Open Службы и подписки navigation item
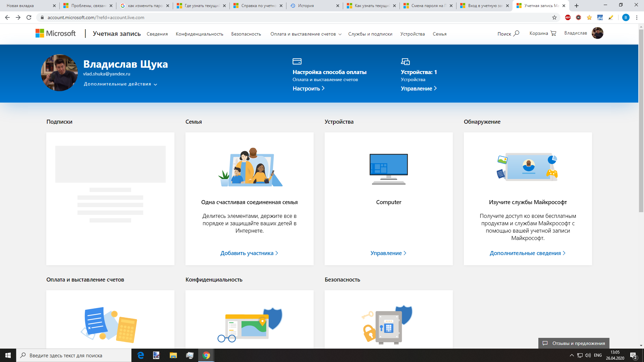This screenshot has height=362, width=644. click(370, 34)
